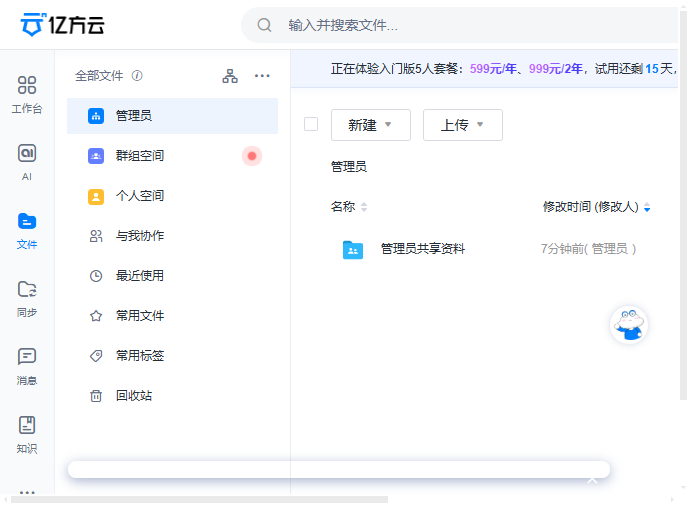Click the info icon beside 全部文件
The height and width of the screenshot is (505, 689).
[137, 76]
